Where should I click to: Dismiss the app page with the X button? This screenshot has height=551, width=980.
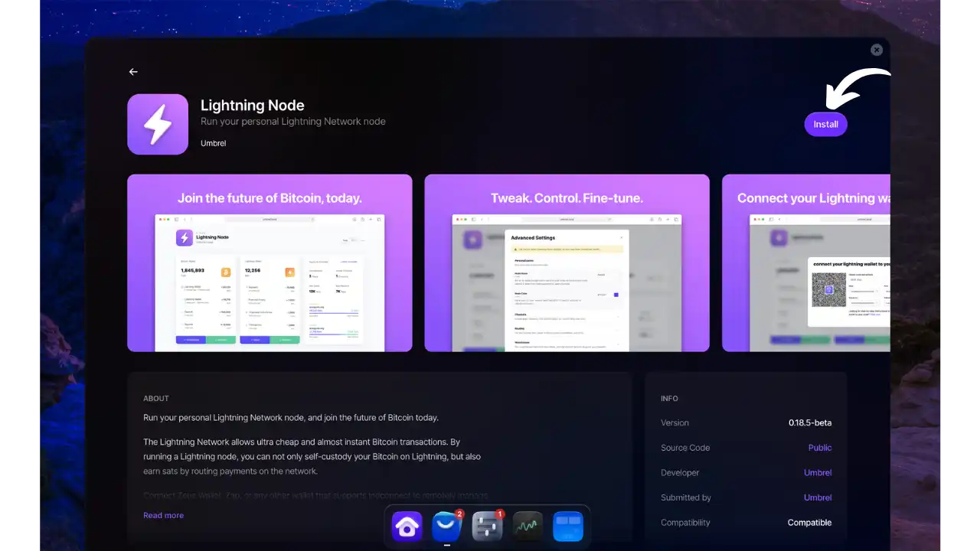tap(876, 50)
